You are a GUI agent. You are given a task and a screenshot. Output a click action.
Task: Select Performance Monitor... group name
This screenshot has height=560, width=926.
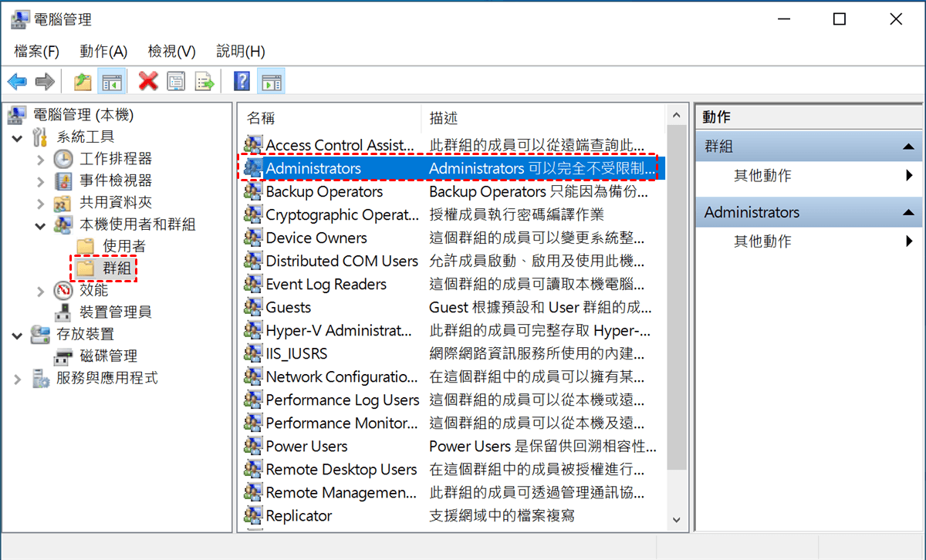click(x=341, y=423)
